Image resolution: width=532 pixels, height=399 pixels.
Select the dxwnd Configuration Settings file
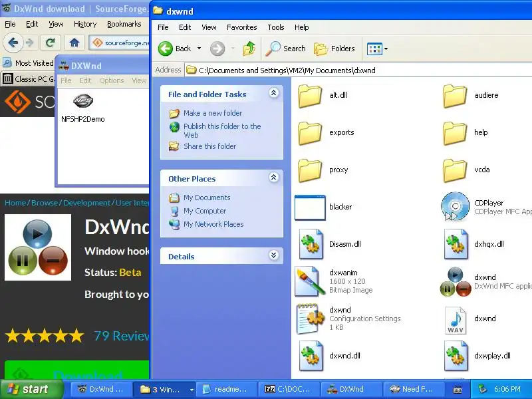coord(311,319)
